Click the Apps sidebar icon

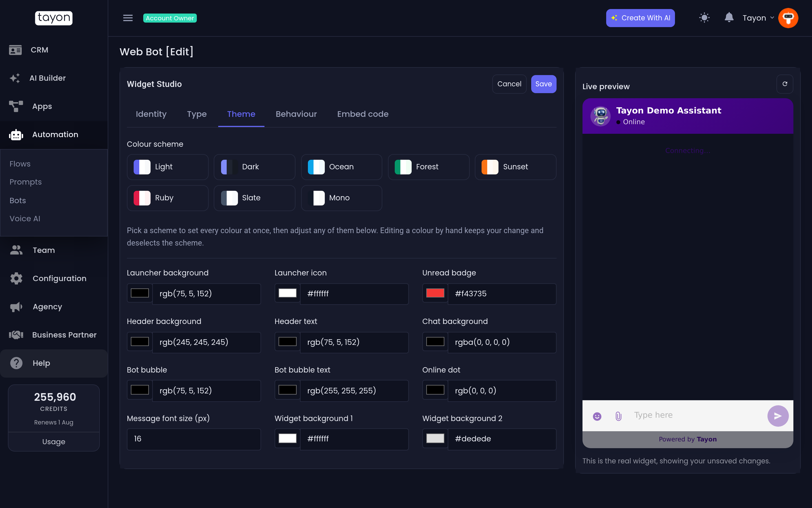tap(16, 106)
